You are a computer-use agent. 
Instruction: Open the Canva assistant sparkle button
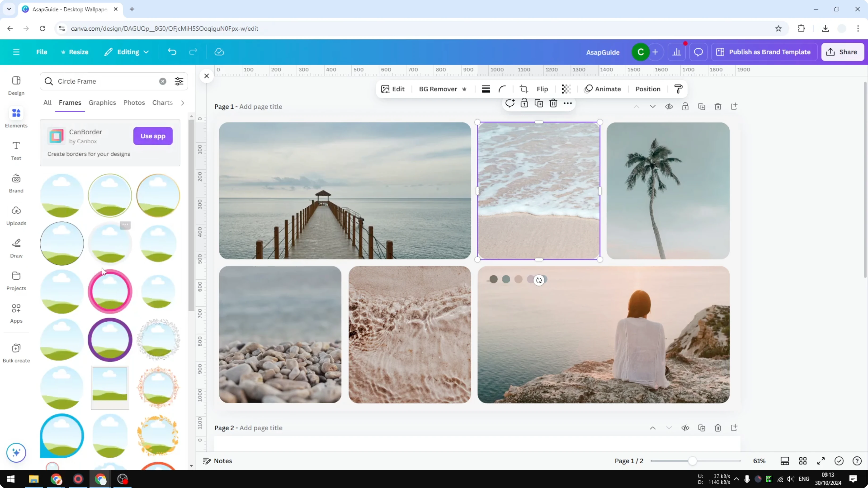pyautogui.click(x=16, y=453)
